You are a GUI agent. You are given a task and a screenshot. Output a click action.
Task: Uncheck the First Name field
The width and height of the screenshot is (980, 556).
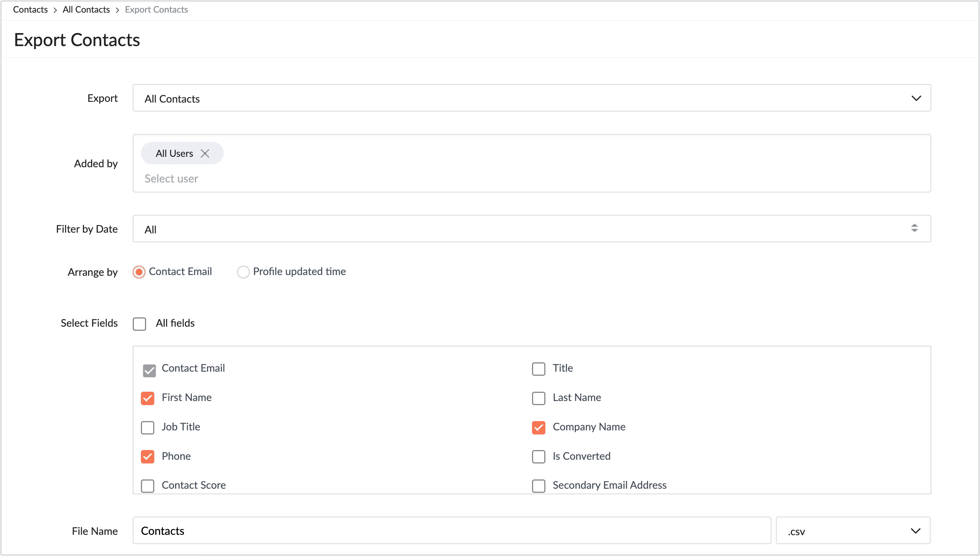click(x=148, y=398)
